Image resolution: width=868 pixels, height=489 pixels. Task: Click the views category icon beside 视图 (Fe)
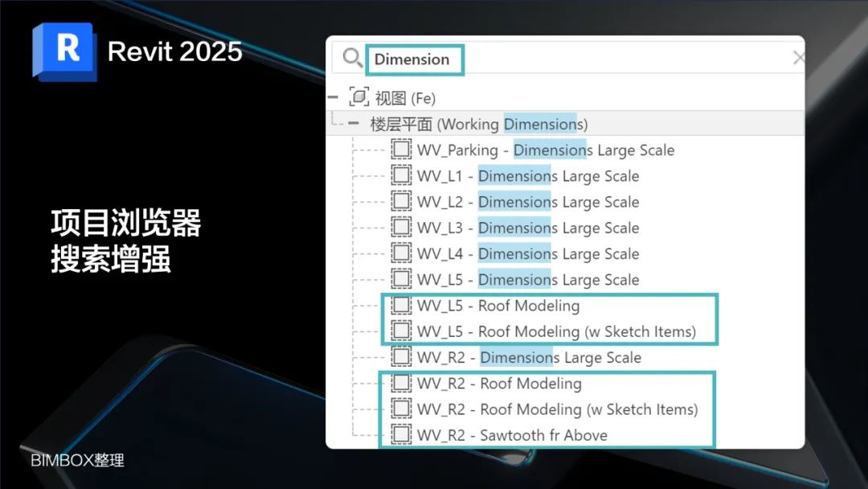(360, 97)
